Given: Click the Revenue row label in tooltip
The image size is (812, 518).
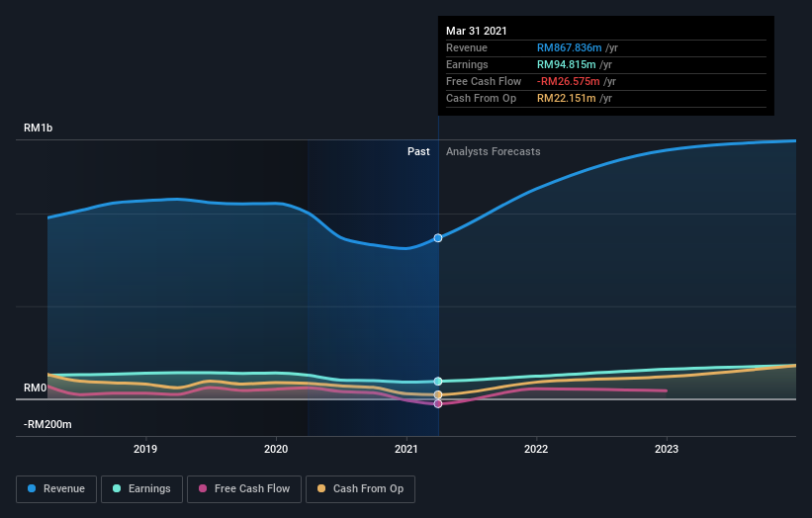Looking at the screenshot, I should [x=467, y=47].
